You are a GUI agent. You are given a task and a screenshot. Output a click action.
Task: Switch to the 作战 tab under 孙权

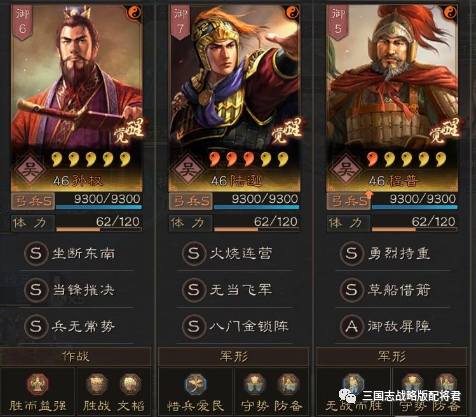pyautogui.click(x=76, y=356)
